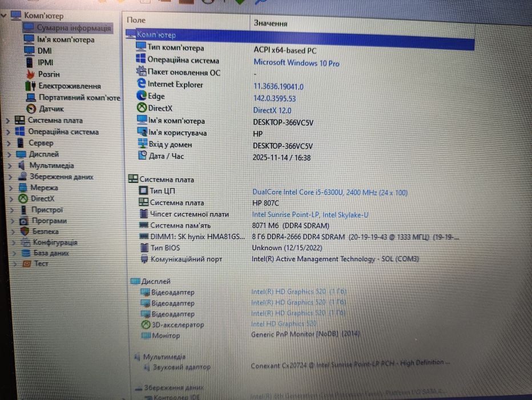Click the База даних icon in tree
The height and width of the screenshot is (400, 532).
click(x=26, y=253)
